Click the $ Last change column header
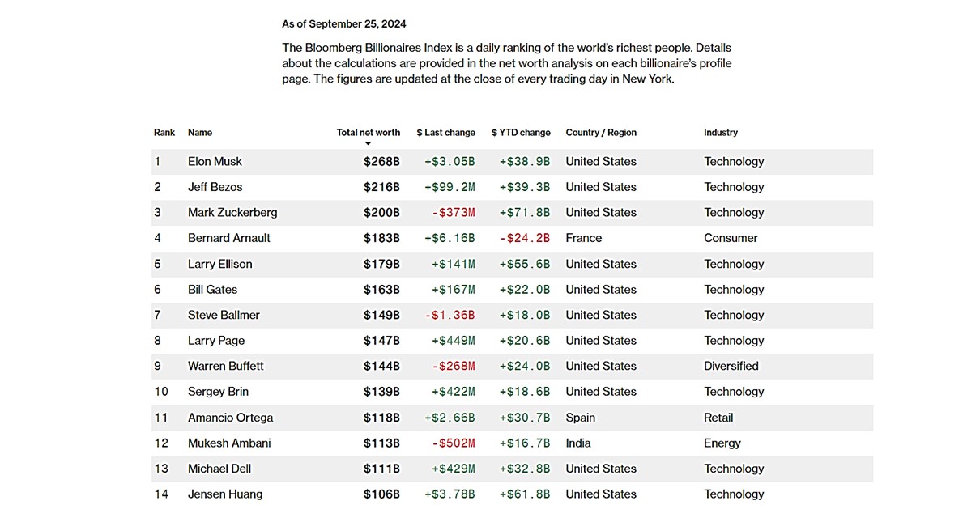Screen dimensions: 980x505 pyautogui.click(x=445, y=133)
